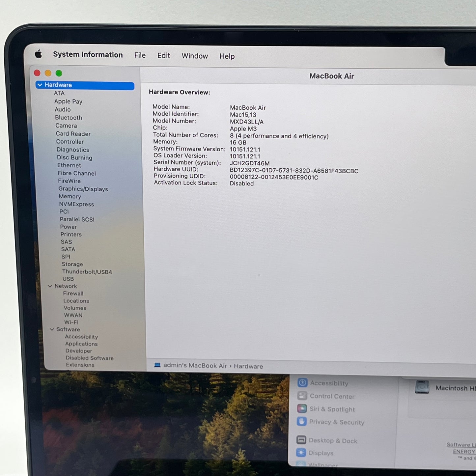Image resolution: width=476 pixels, height=476 pixels.
Task: Select Audio in the sidebar
Action: tap(63, 109)
